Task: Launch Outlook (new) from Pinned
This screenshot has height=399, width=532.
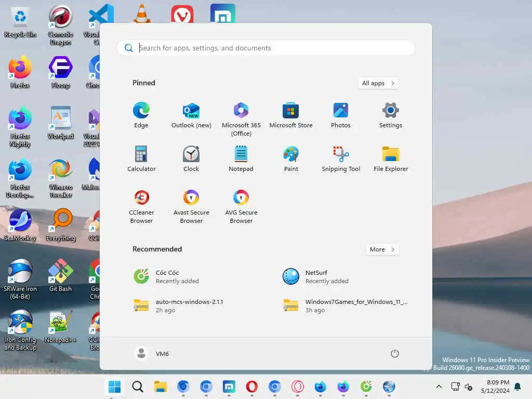Action: coord(191,115)
